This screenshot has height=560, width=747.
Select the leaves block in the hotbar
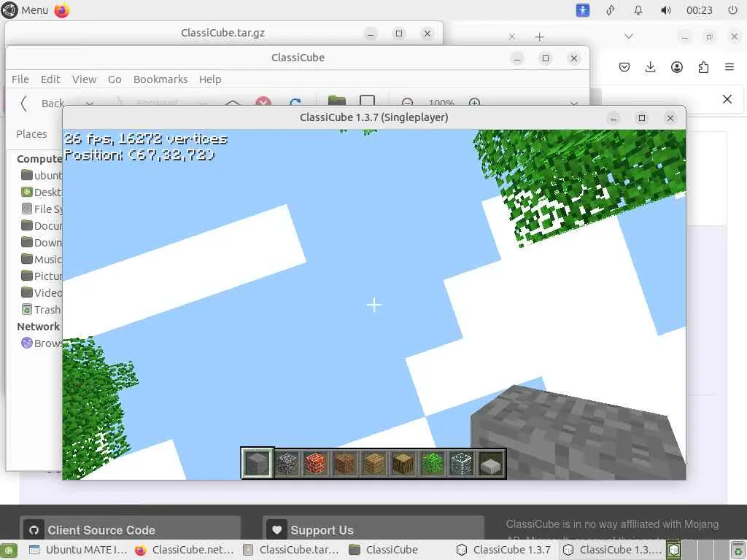pyautogui.click(x=432, y=463)
